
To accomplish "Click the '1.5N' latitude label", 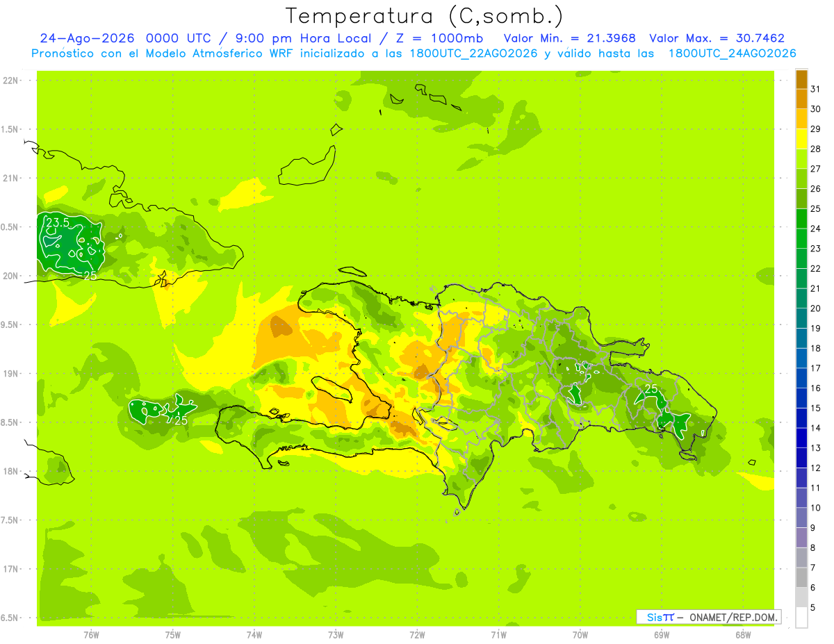I will coord(11,129).
